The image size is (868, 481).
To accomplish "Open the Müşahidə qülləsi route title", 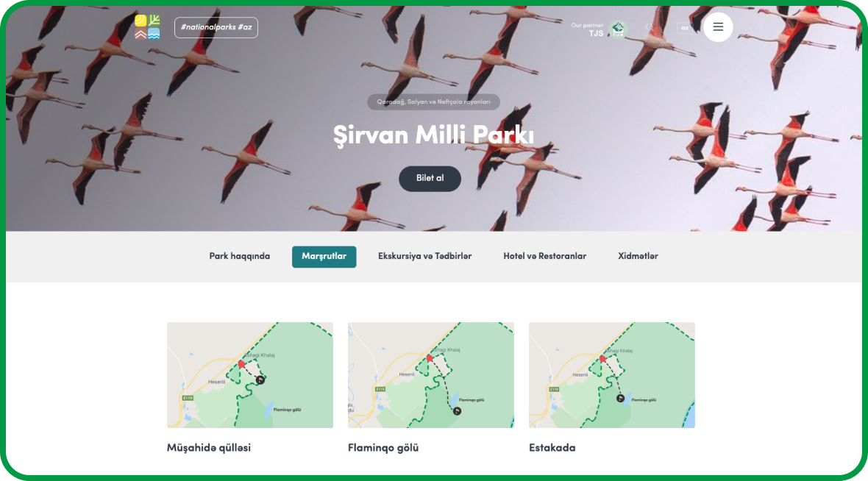I will [209, 448].
